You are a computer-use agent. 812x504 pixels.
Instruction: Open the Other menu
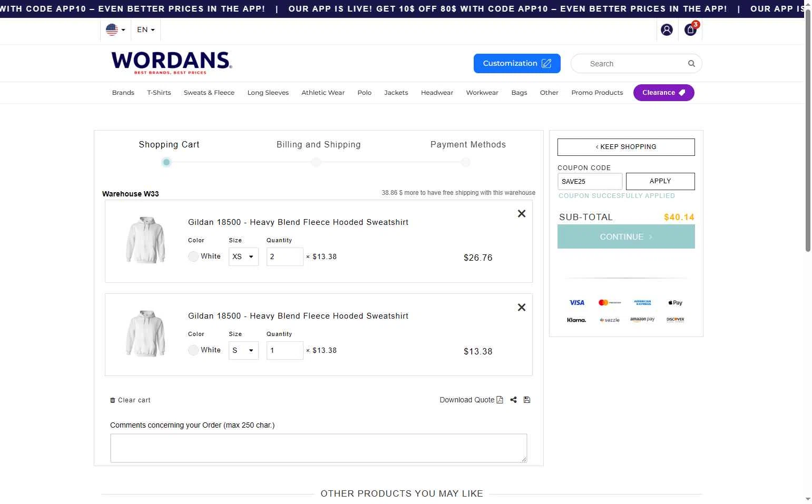pyautogui.click(x=549, y=93)
